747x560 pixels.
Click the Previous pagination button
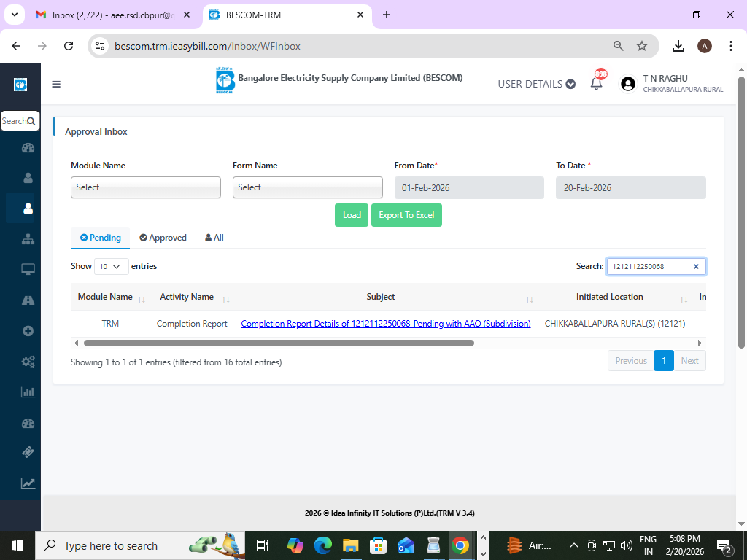point(631,361)
